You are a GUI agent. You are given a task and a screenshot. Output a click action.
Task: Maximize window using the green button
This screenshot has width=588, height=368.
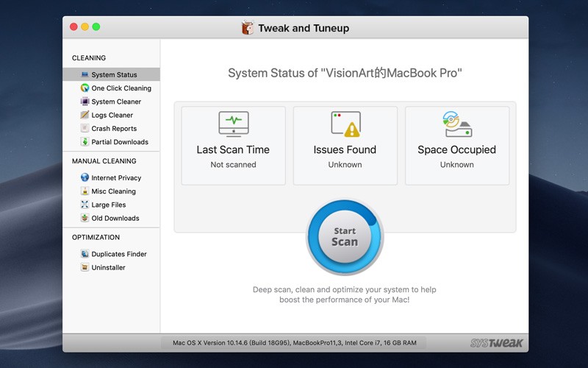[96, 26]
